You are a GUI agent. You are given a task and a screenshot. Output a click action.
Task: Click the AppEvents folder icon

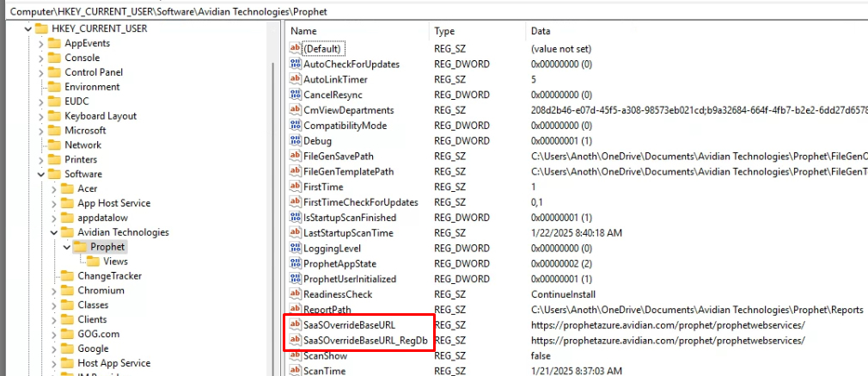coord(54,43)
